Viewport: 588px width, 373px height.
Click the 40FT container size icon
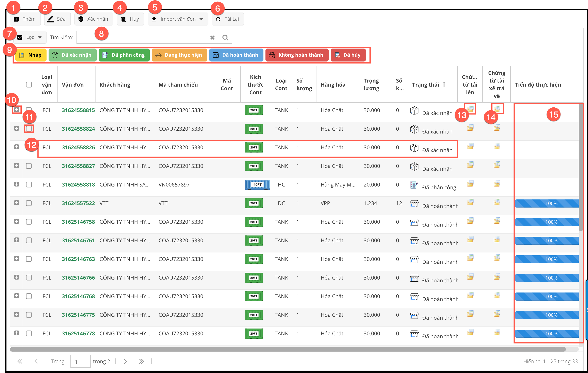click(x=257, y=184)
